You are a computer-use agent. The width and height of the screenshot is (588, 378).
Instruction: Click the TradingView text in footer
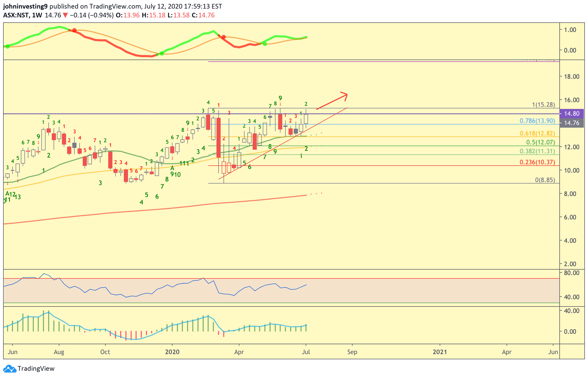click(36, 369)
